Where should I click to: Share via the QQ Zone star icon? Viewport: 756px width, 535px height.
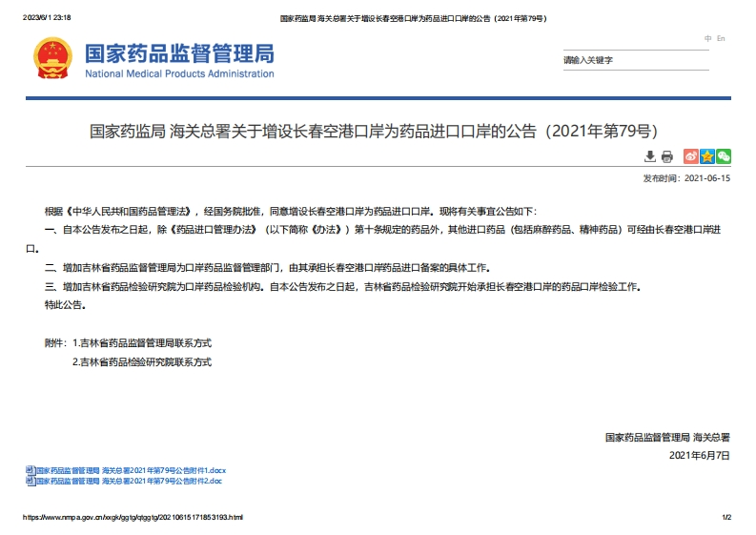coord(707,156)
